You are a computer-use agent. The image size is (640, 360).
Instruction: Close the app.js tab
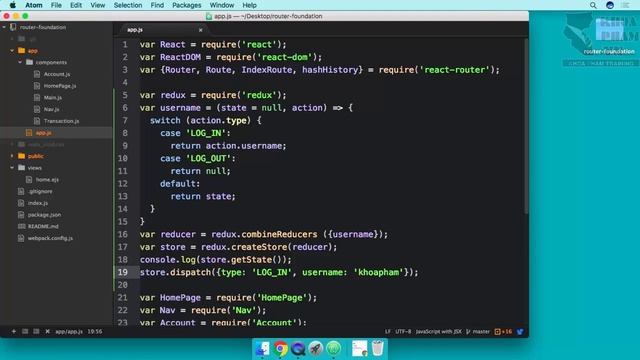point(200,30)
